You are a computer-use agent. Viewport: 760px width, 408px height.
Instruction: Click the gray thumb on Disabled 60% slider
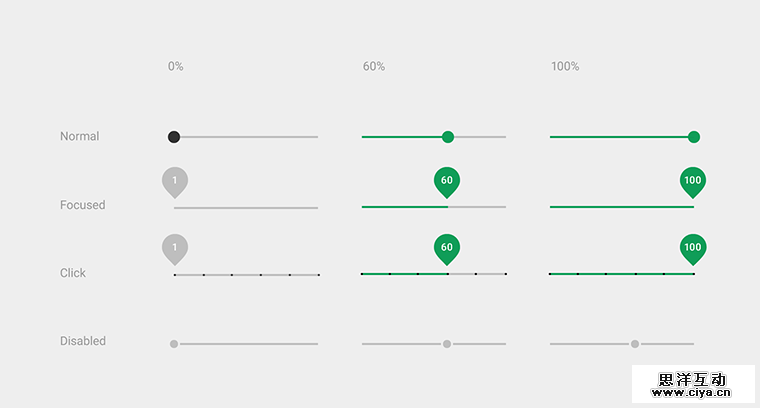(447, 344)
